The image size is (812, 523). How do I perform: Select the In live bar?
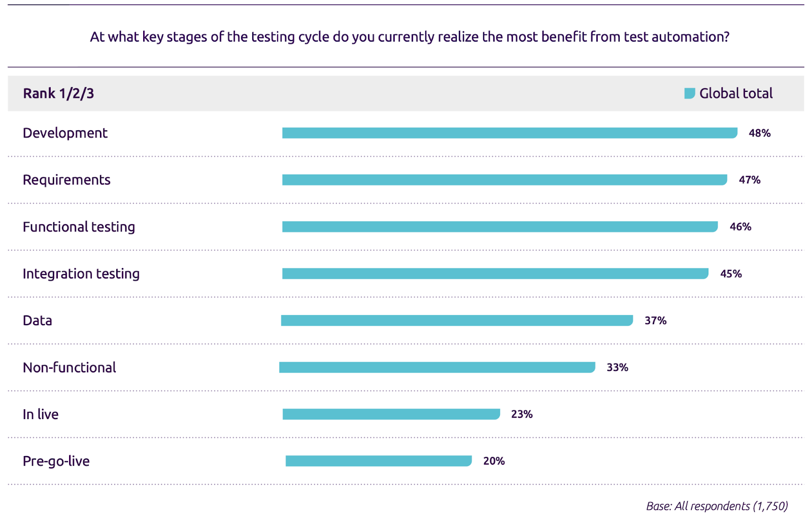391,414
